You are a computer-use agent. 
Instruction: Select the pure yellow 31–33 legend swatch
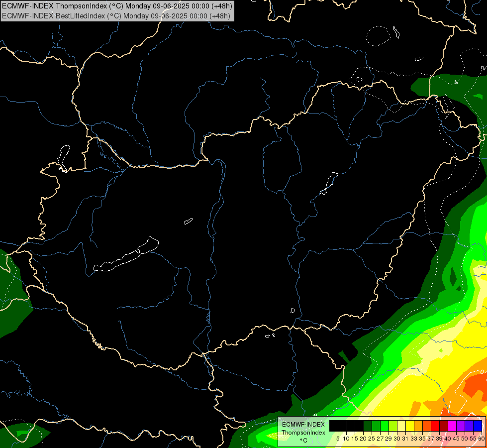[x=410, y=426]
